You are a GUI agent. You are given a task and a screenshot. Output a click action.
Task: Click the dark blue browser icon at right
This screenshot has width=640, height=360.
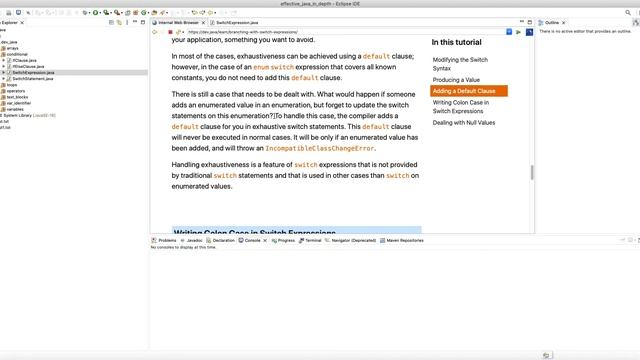(x=529, y=32)
